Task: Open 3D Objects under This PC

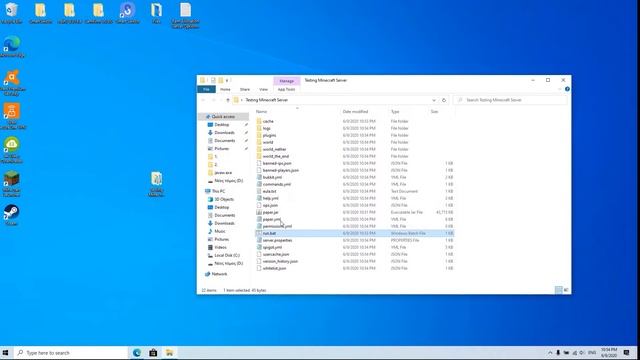Action: click(224, 199)
